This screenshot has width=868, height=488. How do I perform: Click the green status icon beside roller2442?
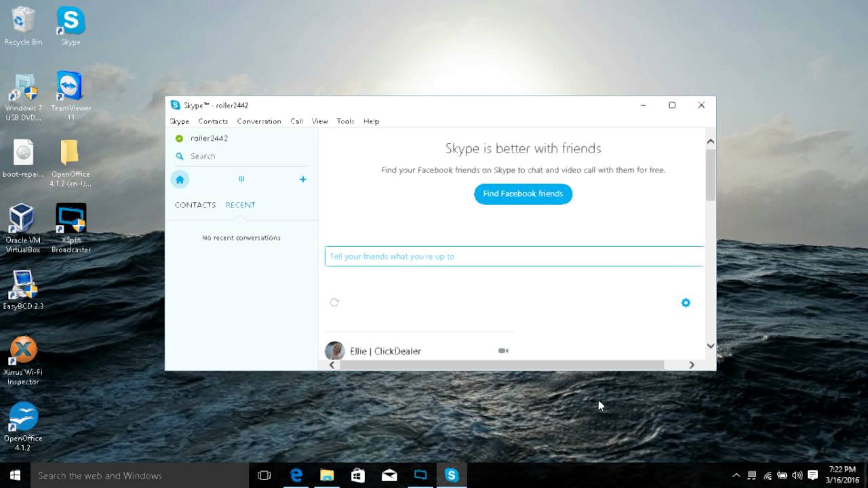(179, 138)
